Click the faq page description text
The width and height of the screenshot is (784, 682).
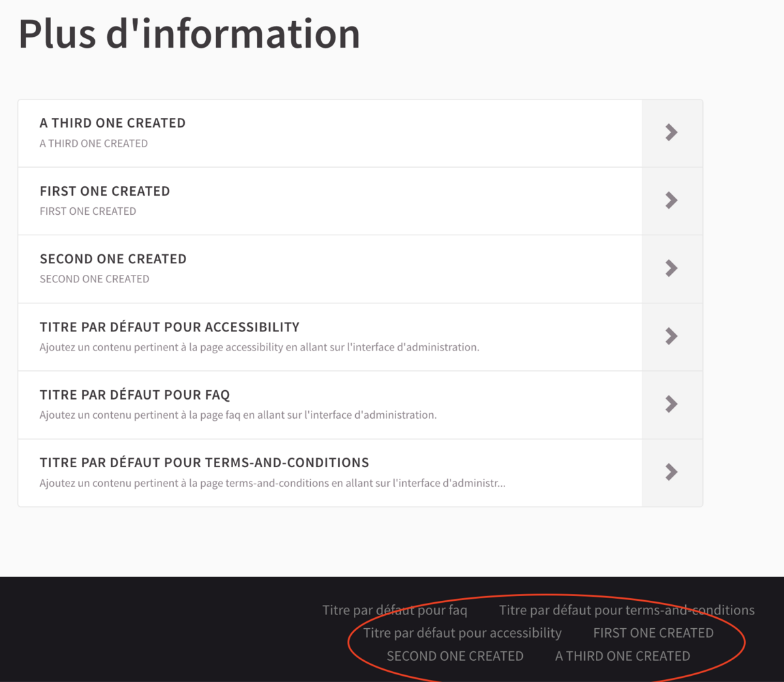pyautogui.click(x=238, y=415)
